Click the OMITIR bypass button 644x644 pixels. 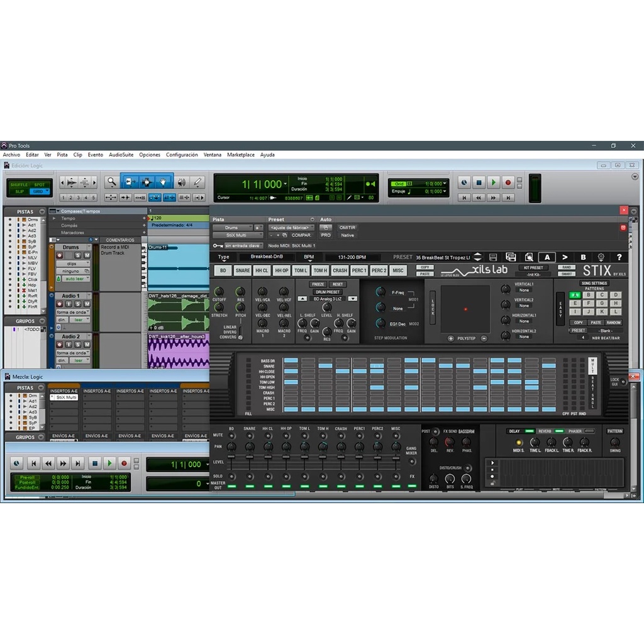pyautogui.click(x=347, y=228)
